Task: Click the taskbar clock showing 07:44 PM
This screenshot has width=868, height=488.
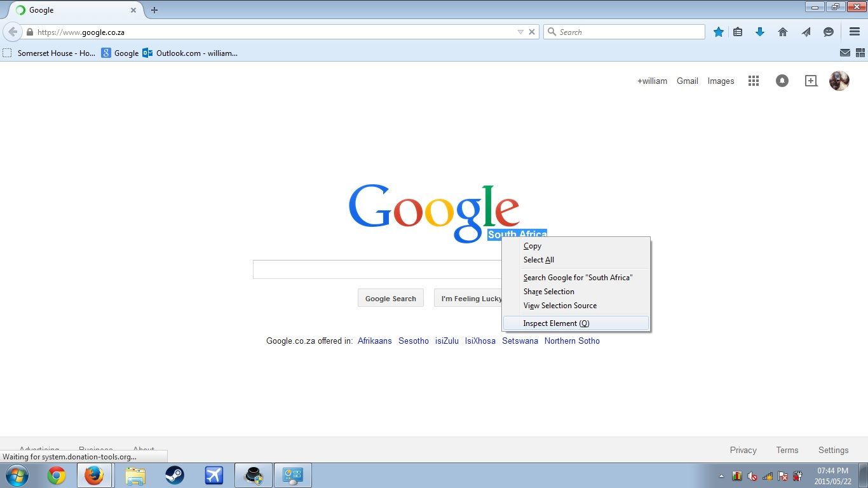Action: click(833, 476)
